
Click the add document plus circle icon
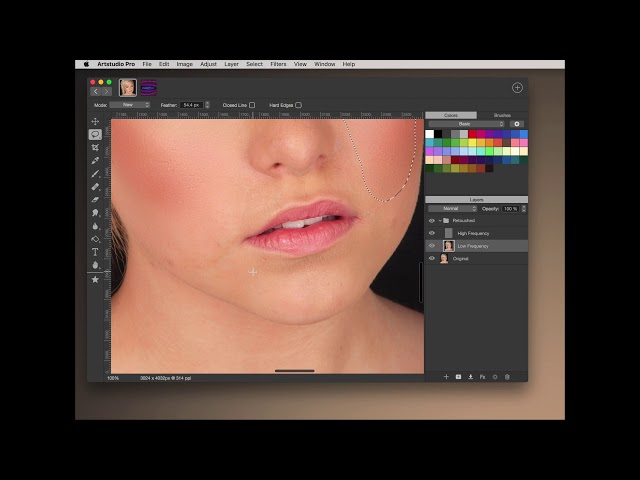pos(517,88)
